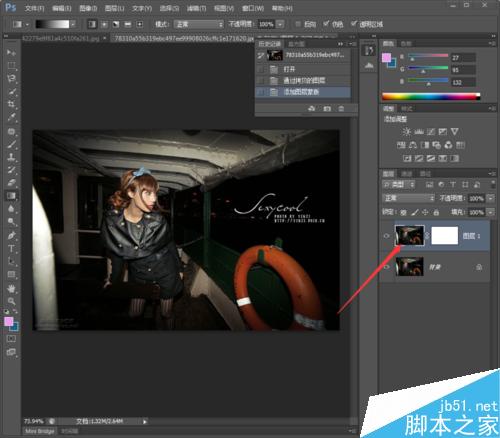Image resolution: width=500 pixels, height=438 pixels.
Task: Click foreground color swatch in Color panel
Action: pyautogui.click(x=386, y=57)
